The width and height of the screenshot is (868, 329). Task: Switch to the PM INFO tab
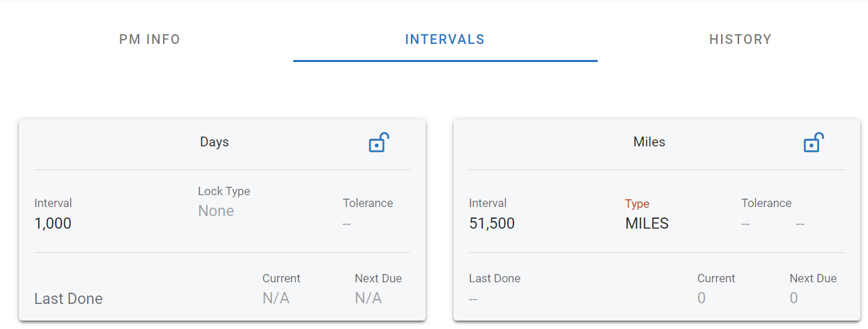tap(150, 40)
